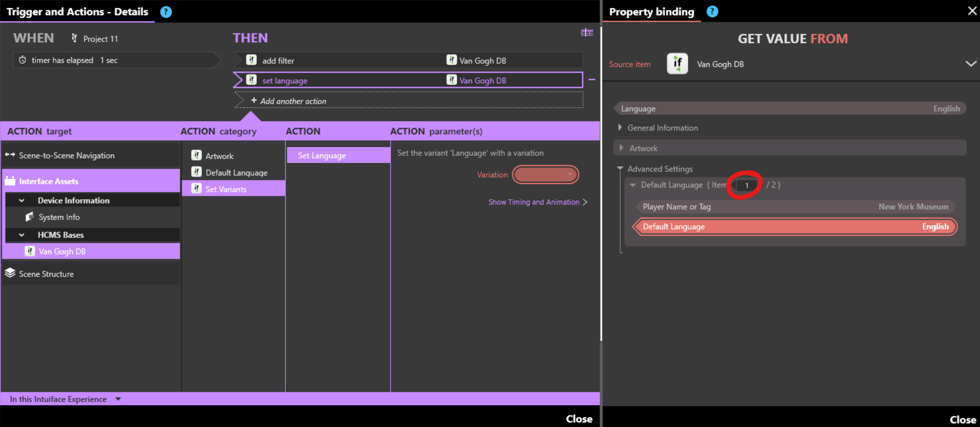This screenshot has height=427, width=980.
Task: Click Add another action
Action: [x=409, y=101]
